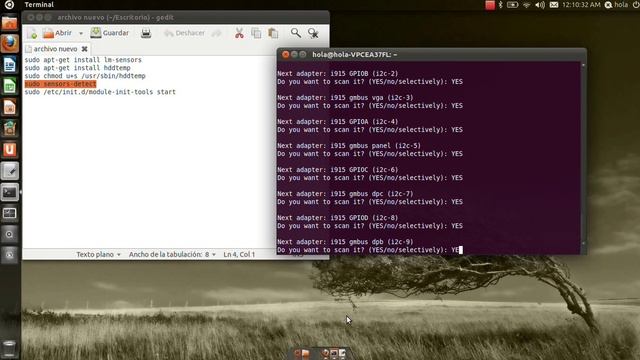The image size is (640, 360).
Task: Click the 'Ln 4, Col 1' status text
Action: tap(239, 254)
